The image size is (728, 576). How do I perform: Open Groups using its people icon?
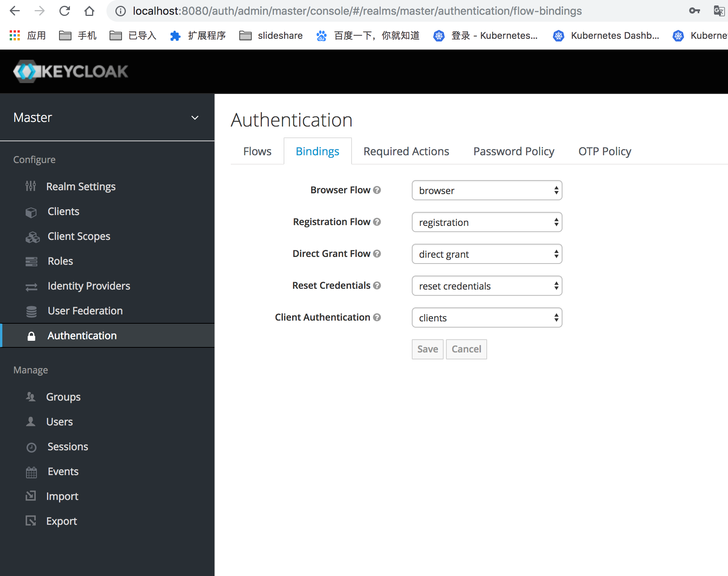coord(30,397)
